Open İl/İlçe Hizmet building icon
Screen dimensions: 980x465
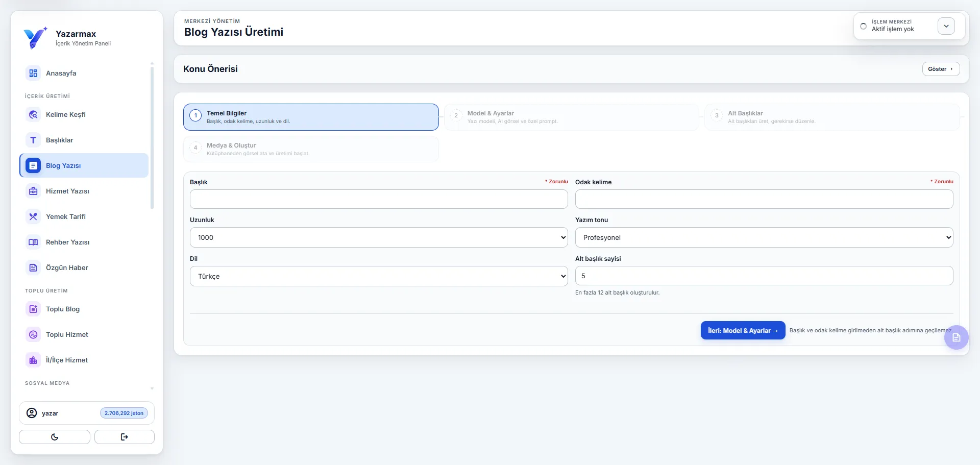33,360
